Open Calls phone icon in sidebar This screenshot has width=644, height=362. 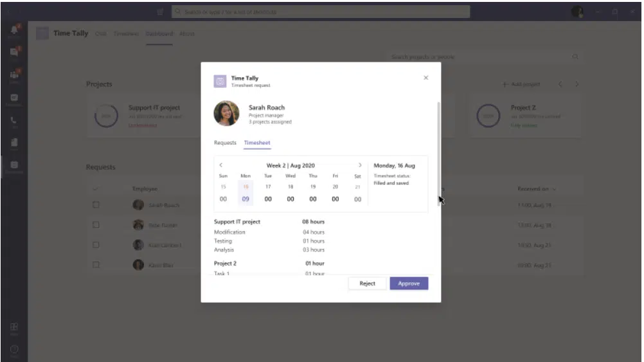point(14,120)
